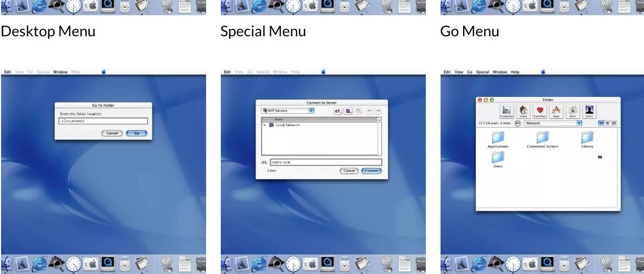Open the Go menu above the Finder window
The image size is (644, 274).
click(470, 72)
